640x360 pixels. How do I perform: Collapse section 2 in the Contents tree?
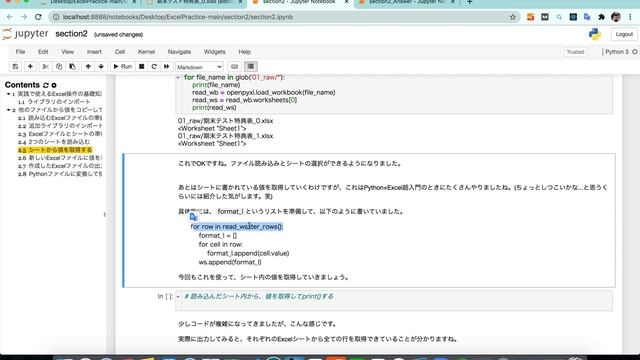8,110
